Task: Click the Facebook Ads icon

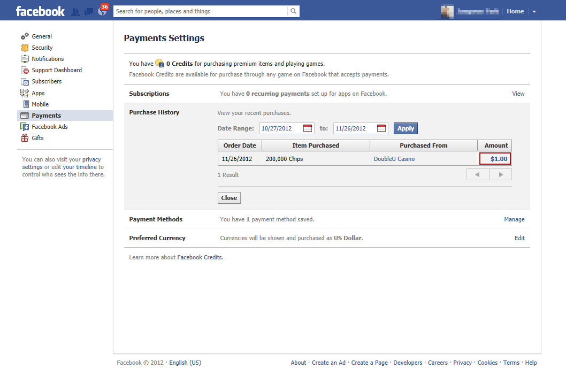Action: pyautogui.click(x=25, y=127)
